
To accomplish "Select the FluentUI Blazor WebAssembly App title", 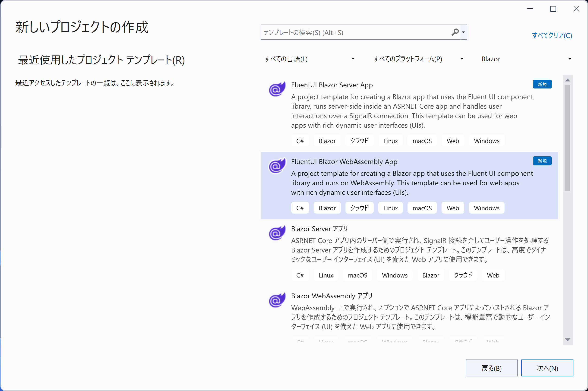I will (x=344, y=162).
